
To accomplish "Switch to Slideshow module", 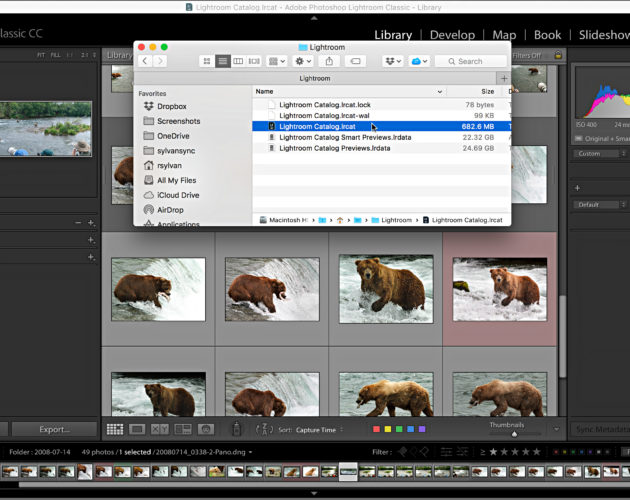I will coord(604,35).
